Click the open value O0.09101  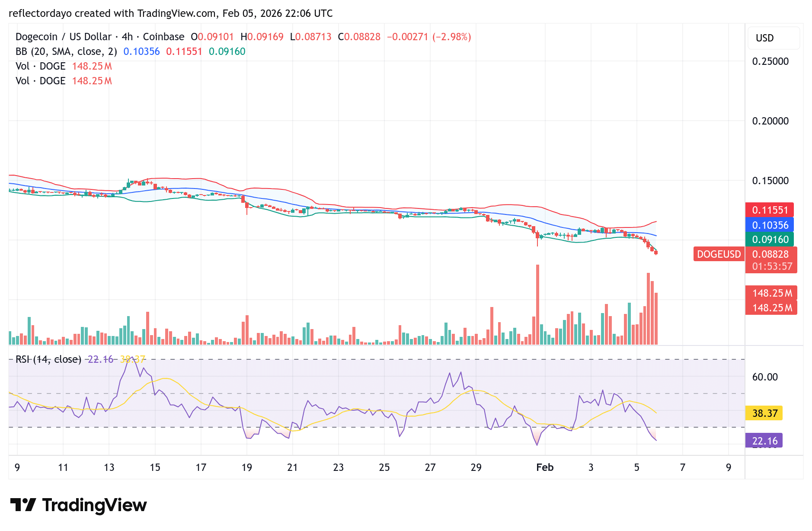click(212, 37)
